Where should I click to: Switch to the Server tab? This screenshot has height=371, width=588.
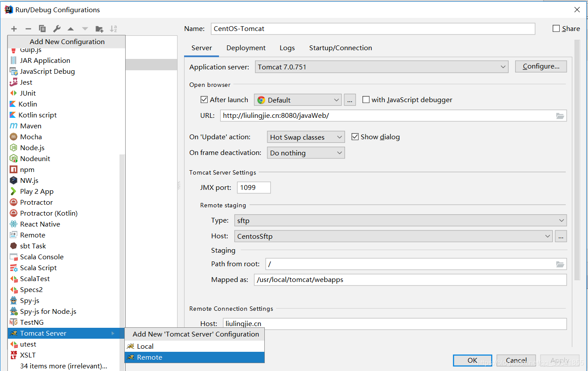pos(202,48)
